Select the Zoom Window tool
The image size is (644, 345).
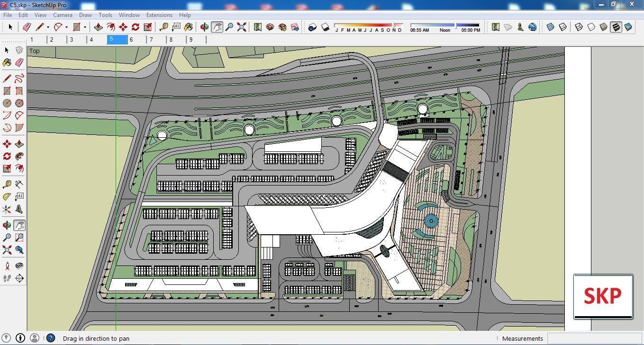[x=19, y=238]
